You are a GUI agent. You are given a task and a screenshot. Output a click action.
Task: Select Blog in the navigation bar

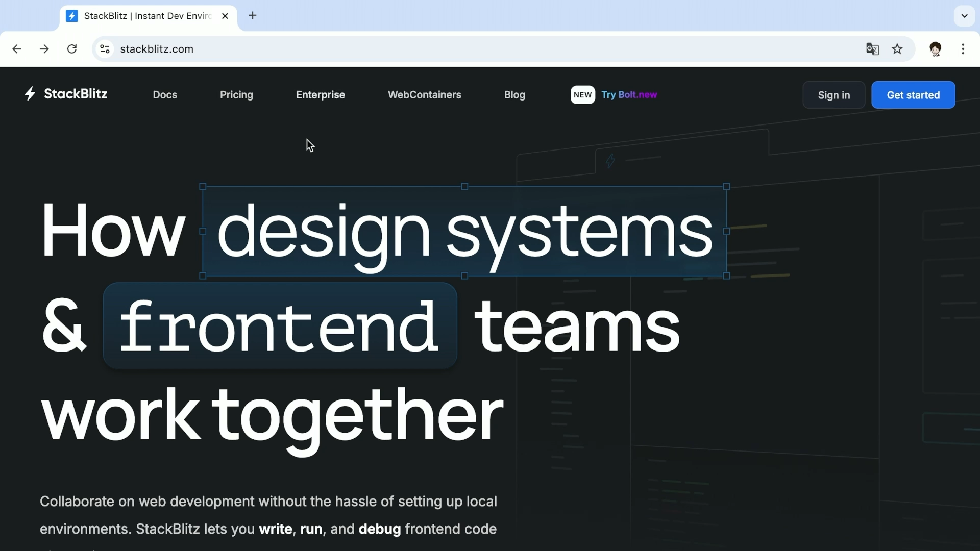pyautogui.click(x=514, y=95)
